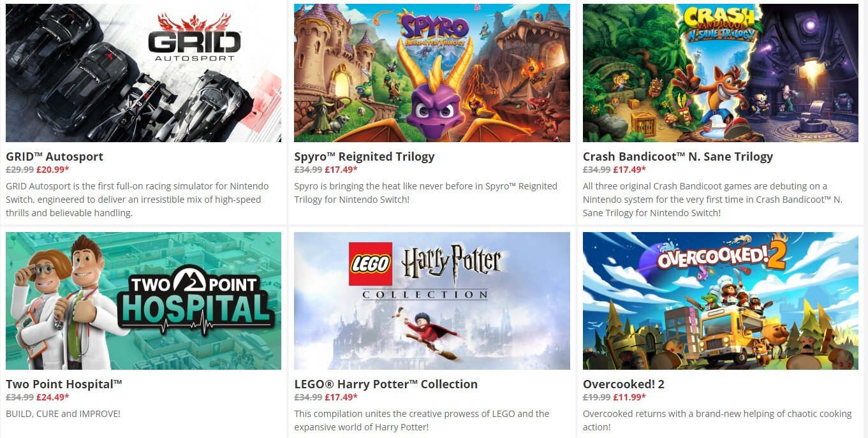Open the Spyro Reignited Trilogy artwork

pos(432,73)
